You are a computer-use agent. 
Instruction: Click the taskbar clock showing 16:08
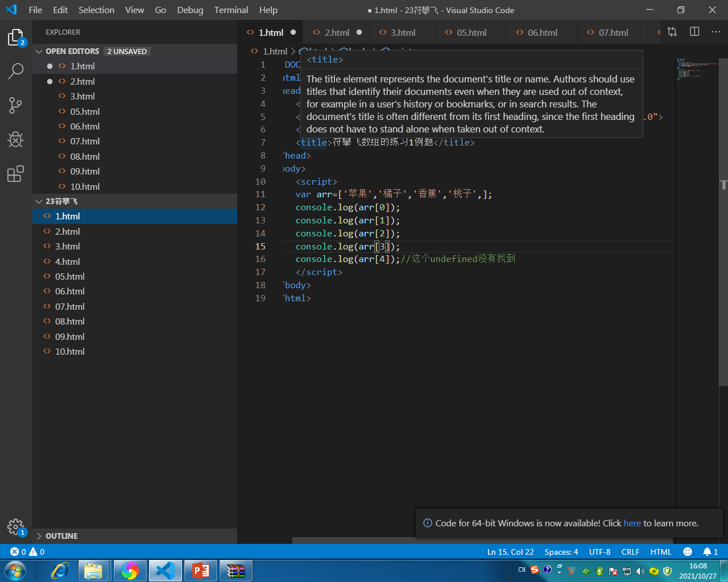tap(698, 571)
